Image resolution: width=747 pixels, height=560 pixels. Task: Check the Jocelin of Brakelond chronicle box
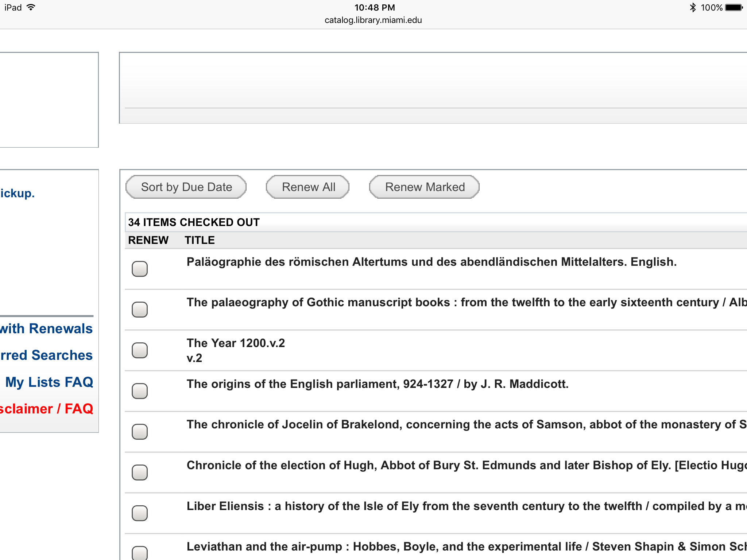tap(140, 432)
